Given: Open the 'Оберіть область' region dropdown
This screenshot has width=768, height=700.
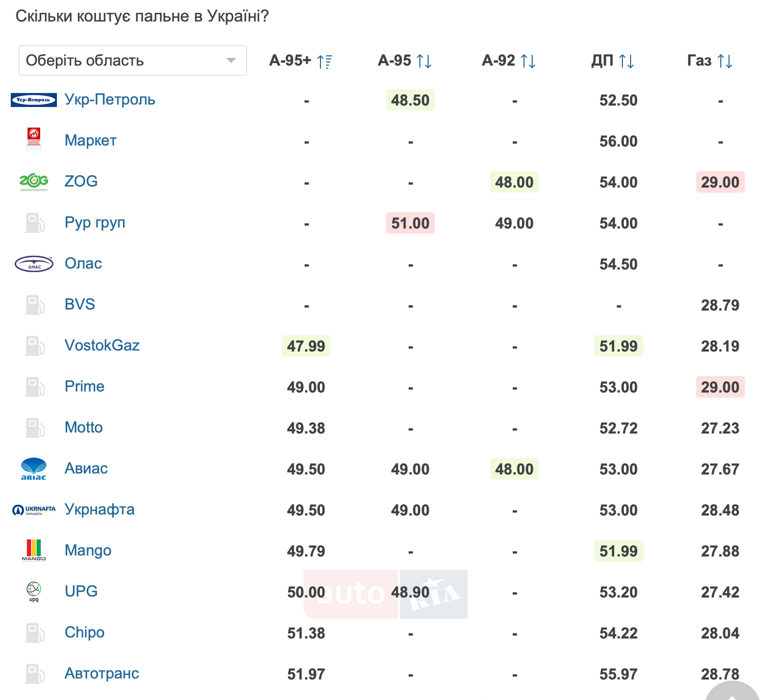Looking at the screenshot, I should click(x=132, y=60).
